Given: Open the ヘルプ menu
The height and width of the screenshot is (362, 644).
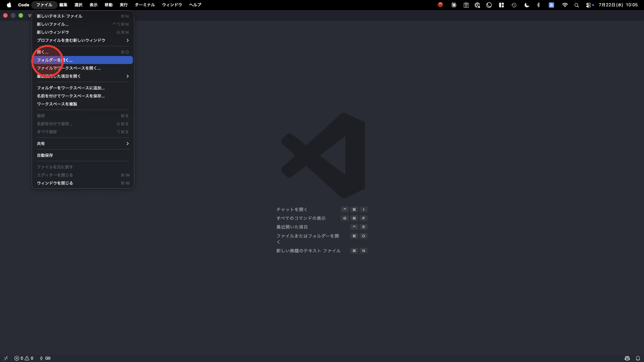Looking at the screenshot, I should coord(195,5).
